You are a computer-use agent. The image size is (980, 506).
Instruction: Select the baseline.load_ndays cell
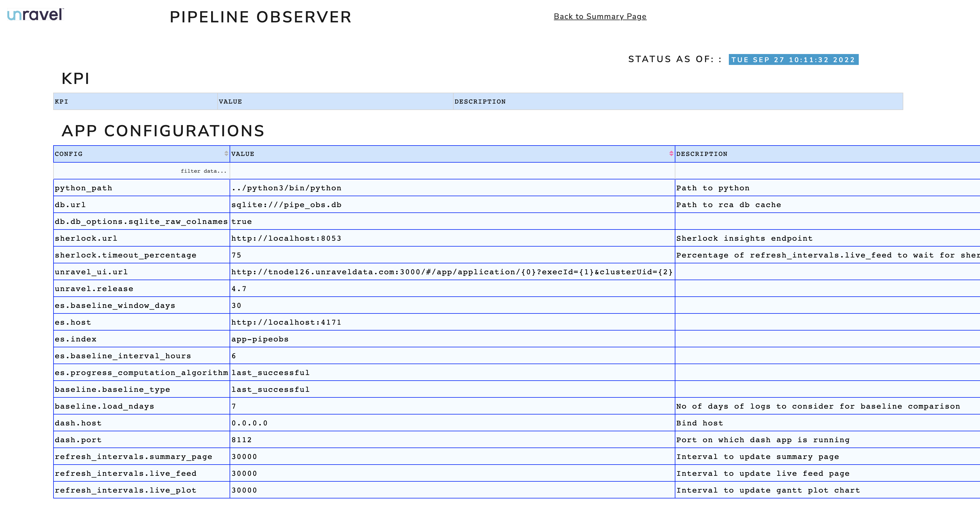(x=141, y=406)
